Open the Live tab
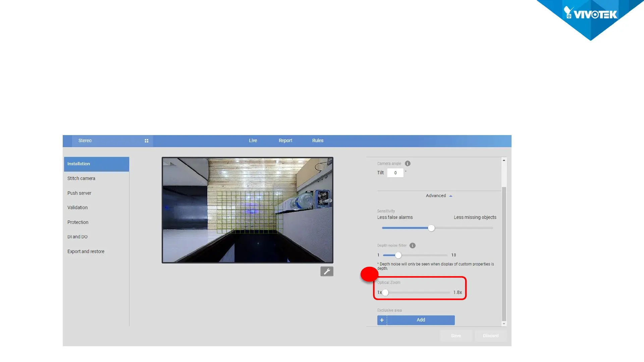Screen dimensions: 644x362 coord(253,141)
